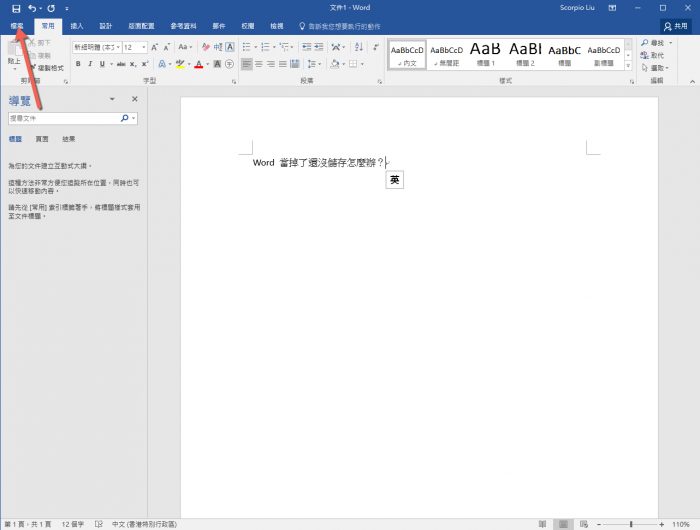Image resolution: width=700 pixels, height=530 pixels.
Task: Toggle Italic formatting
Action: coord(90,64)
